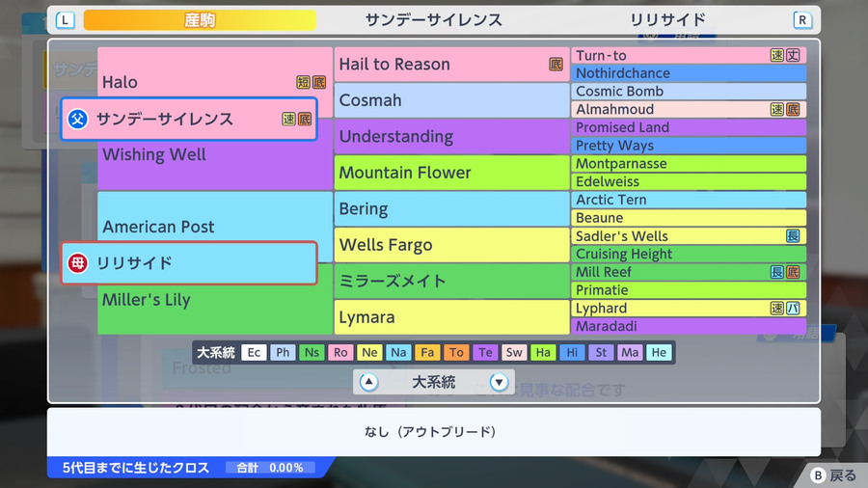This screenshot has width=868, height=488.
Task: Click the L shoulder button icon
Action: pyautogui.click(x=65, y=20)
